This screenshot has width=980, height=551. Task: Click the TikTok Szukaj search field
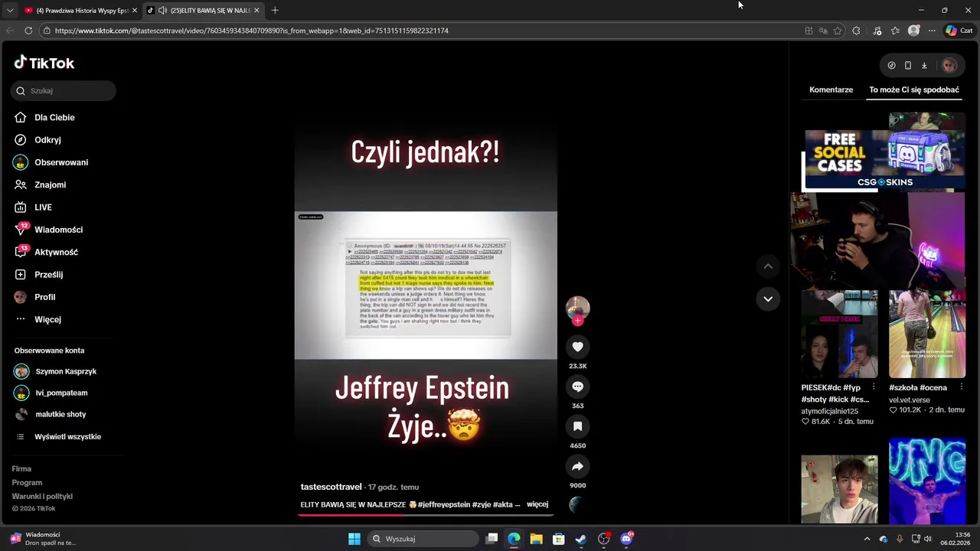pos(64,90)
